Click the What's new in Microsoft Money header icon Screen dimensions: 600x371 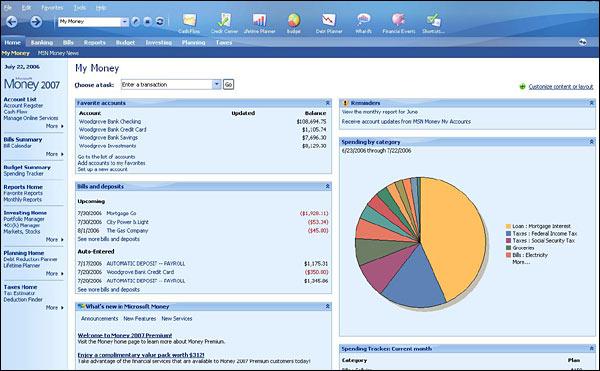tap(81, 306)
